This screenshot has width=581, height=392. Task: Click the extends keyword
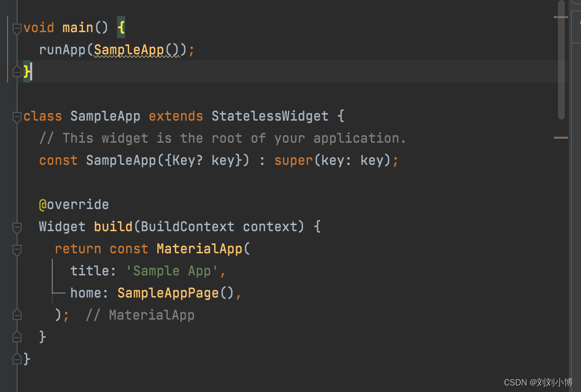pyautogui.click(x=176, y=116)
